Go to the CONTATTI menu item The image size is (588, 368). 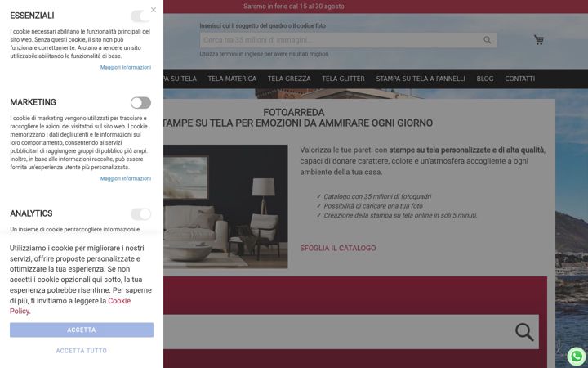tap(519, 79)
